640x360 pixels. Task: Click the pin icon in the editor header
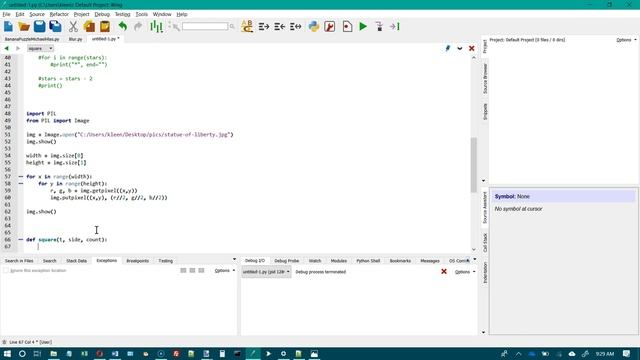pyautogui.click(x=448, y=48)
